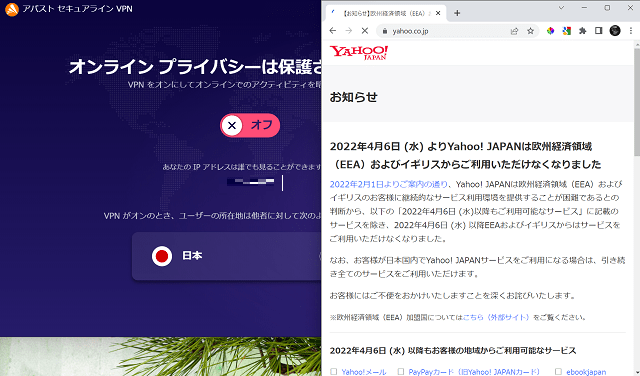
Task: Click the お知らせ page heading
Action: (x=353, y=97)
